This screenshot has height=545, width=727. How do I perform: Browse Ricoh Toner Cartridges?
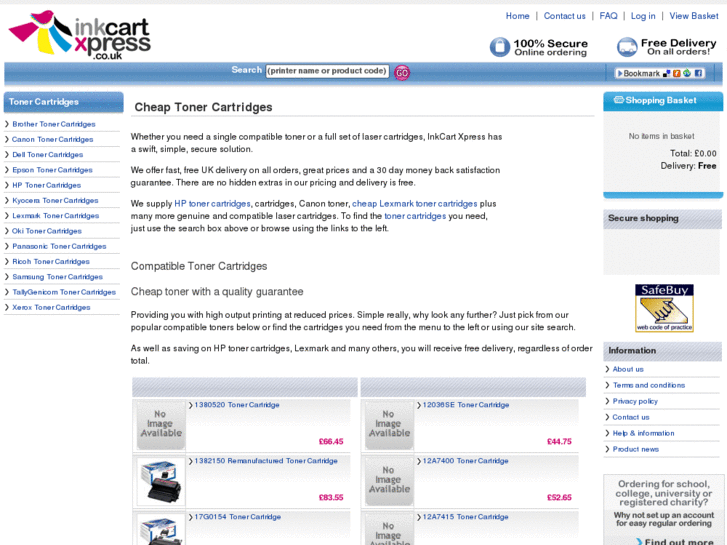51,262
